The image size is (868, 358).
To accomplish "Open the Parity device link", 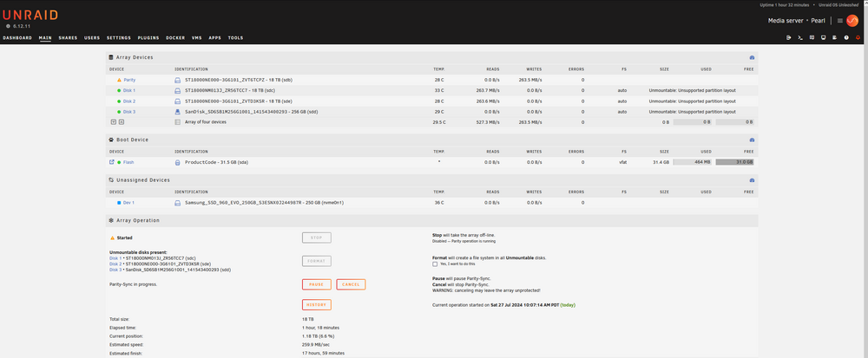I will coord(129,80).
